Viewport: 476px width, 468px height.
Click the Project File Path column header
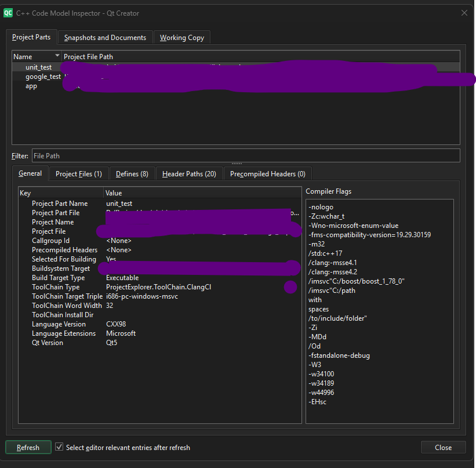coord(88,57)
